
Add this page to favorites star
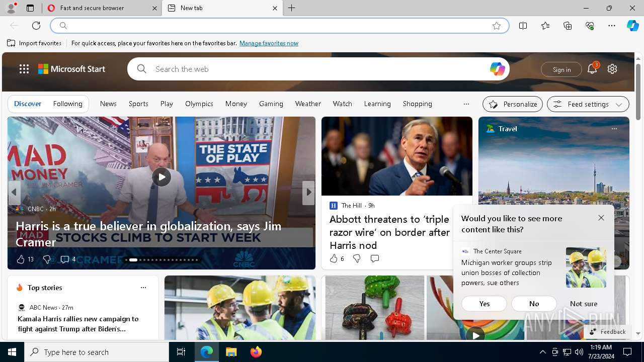497,26
